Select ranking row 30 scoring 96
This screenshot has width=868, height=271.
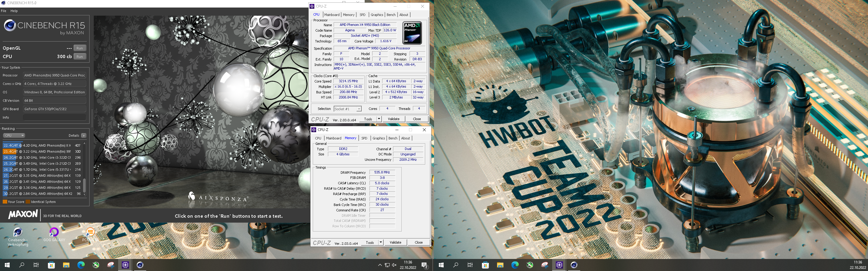click(42, 194)
